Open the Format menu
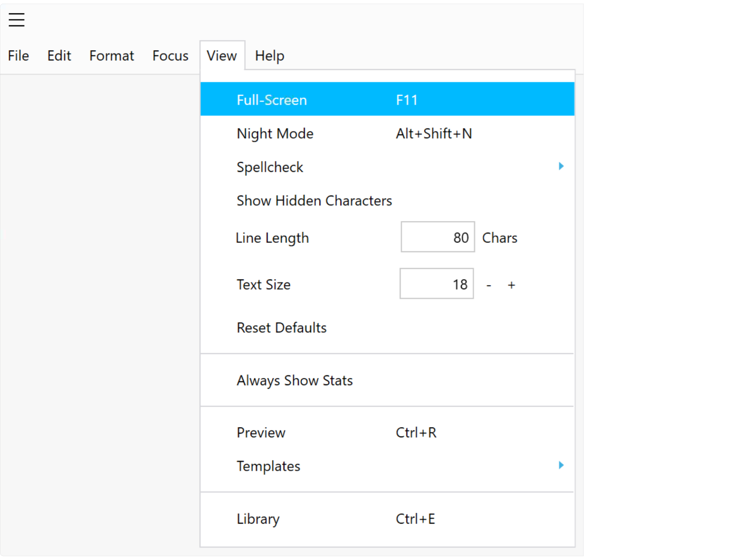747x560 pixels. point(112,56)
